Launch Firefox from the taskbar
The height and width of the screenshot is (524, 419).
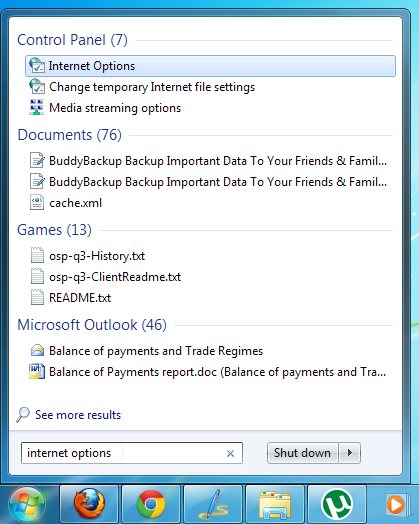click(89, 504)
